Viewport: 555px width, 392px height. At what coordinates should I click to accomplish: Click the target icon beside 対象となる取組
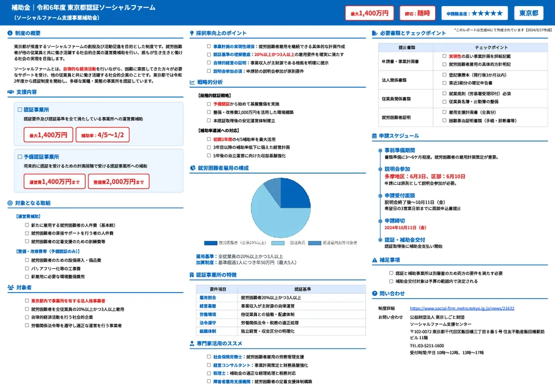pos(11,203)
